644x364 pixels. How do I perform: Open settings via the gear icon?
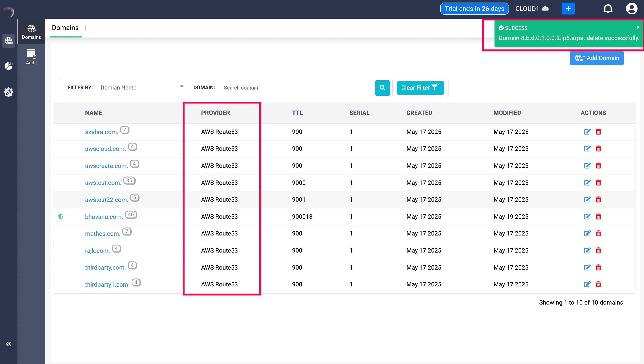[x=9, y=92]
